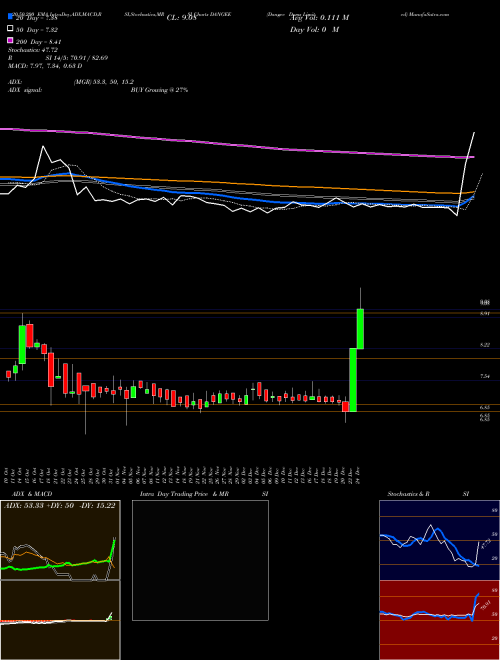Image resolution: width=500 pixels, height=660 pixels.
Task: Click the 'Avg Vol: 0.111 M' text
Action: pos(320,18)
